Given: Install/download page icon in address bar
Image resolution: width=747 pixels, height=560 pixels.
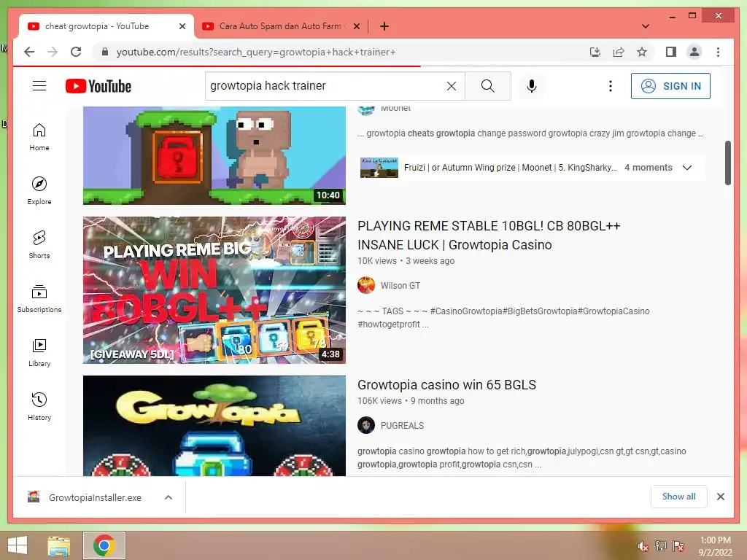Looking at the screenshot, I should (595, 52).
